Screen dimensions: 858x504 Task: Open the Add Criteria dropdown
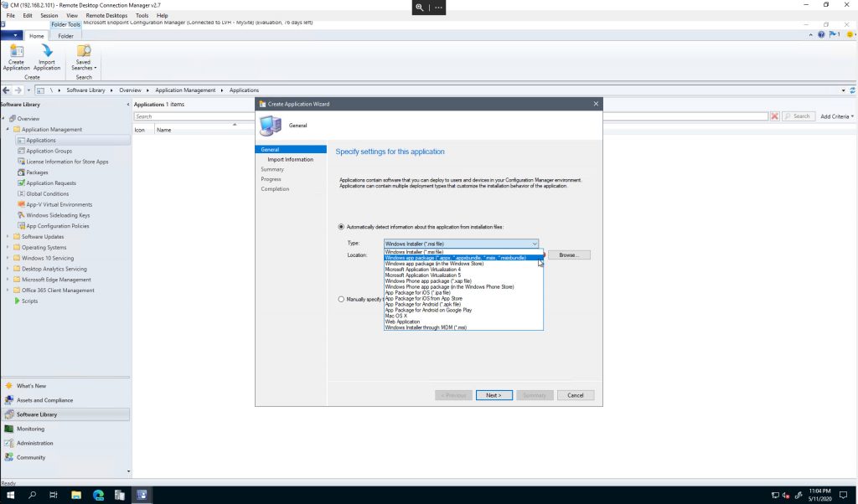tap(837, 116)
